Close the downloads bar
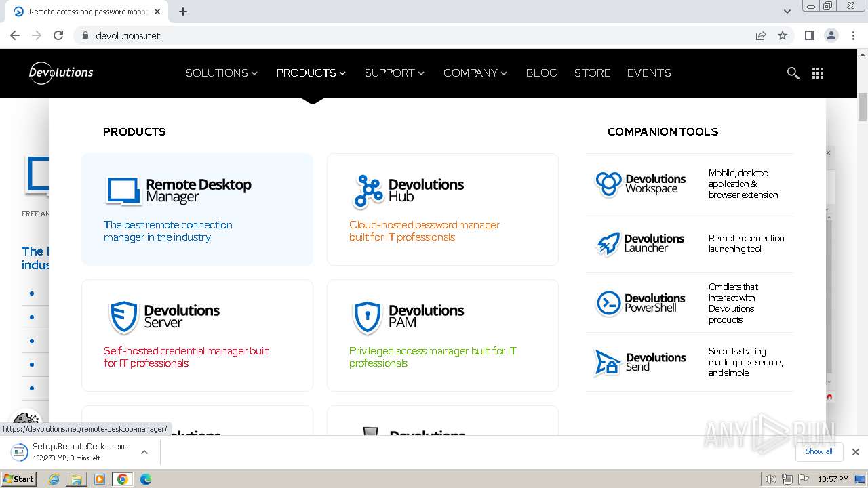 pyautogui.click(x=855, y=452)
